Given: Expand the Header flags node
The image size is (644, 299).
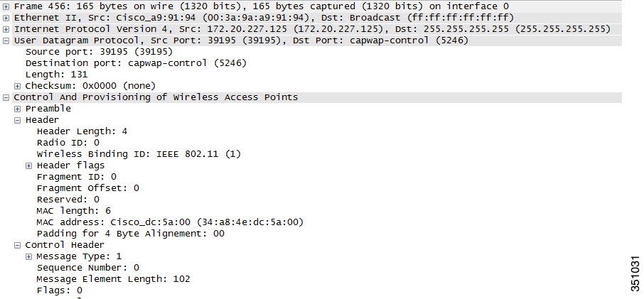Looking at the screenshot, I should tap(28, 165).
